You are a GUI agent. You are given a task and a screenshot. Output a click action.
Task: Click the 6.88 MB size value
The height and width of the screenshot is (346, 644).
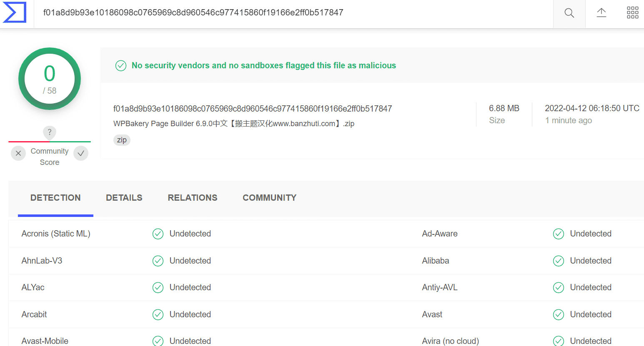[x=504, y=108]
